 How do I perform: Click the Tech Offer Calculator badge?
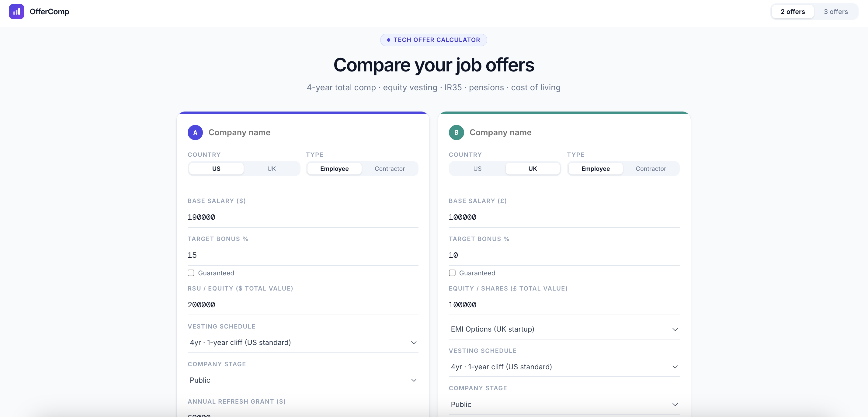point(433,40)
